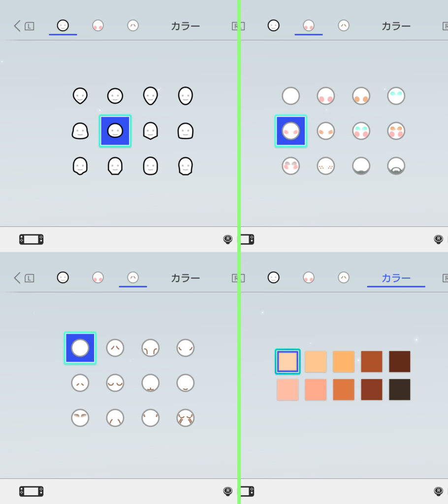Screen dimensions: 448x504
Task: Choose the freckles makeup face option
Action: (x=326, y=166)
